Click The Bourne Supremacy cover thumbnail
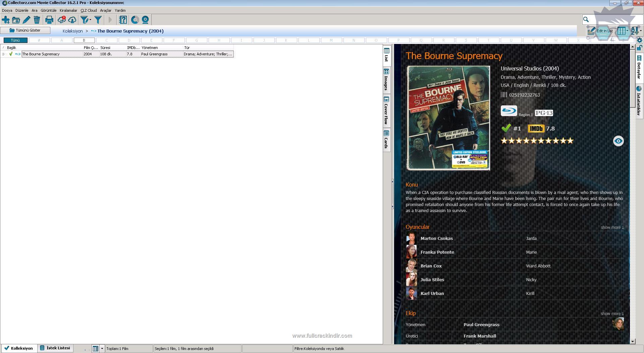 (x=448, y=118)
